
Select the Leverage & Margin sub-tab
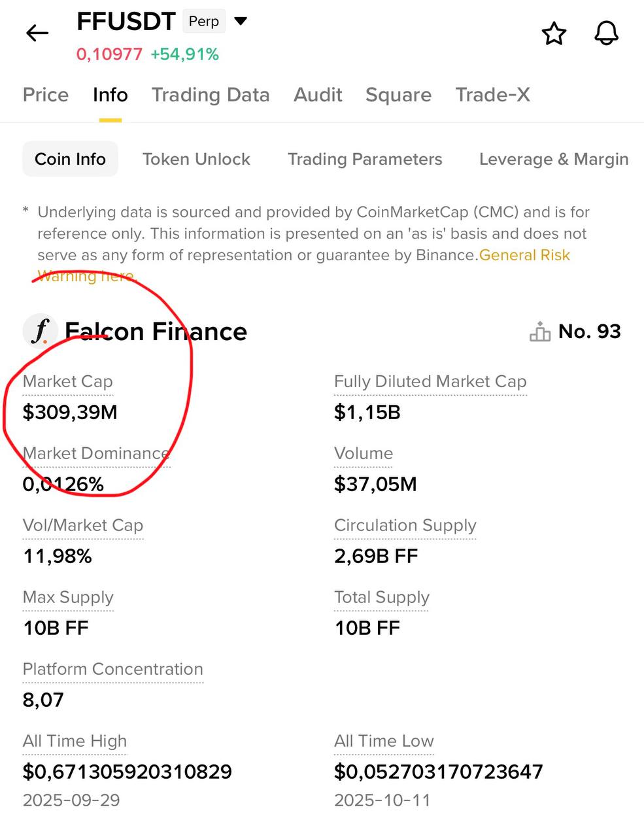554,159
